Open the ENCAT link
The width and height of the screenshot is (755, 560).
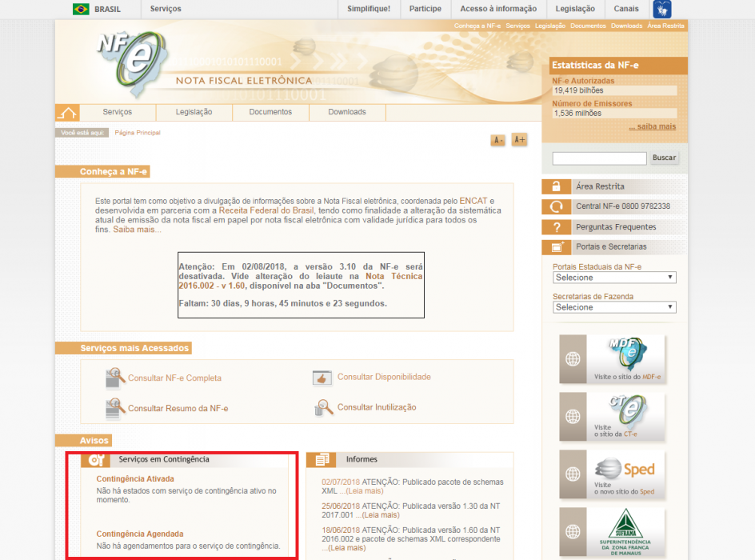pyautogui.click(x=473, y=201)
